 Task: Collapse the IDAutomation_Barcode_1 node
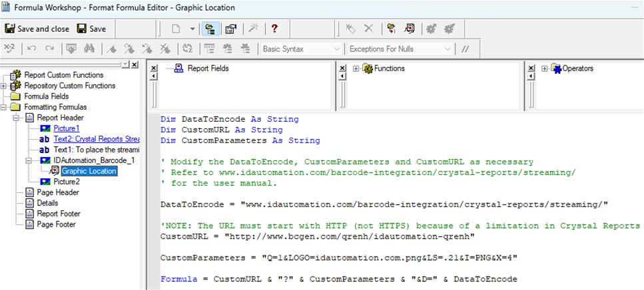29,160
